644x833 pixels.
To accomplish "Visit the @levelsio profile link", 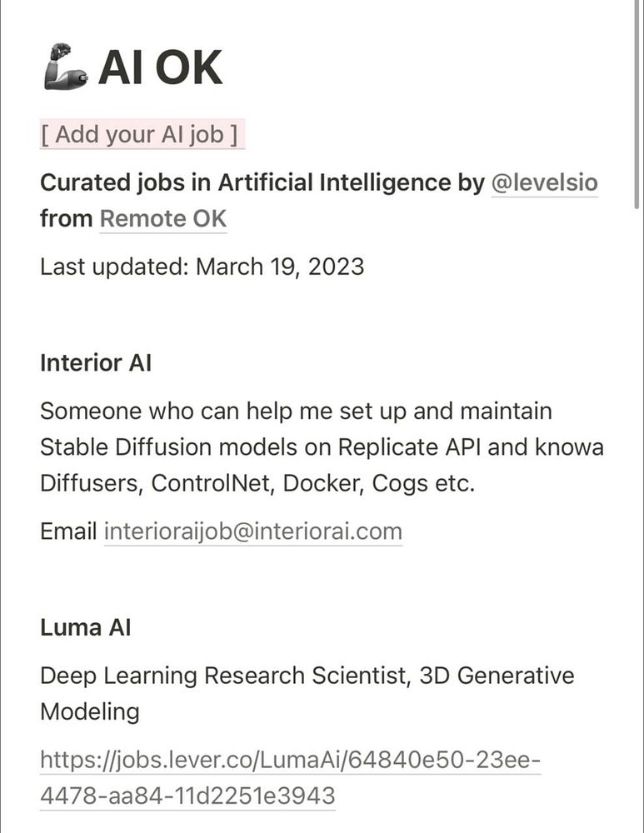I will point(545,182).
